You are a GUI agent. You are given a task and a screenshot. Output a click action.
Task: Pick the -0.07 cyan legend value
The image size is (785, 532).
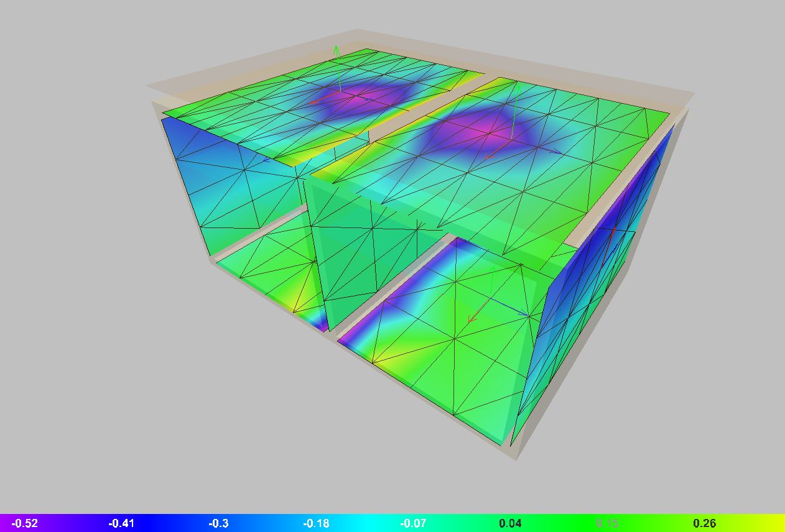[x=413, y=523]
